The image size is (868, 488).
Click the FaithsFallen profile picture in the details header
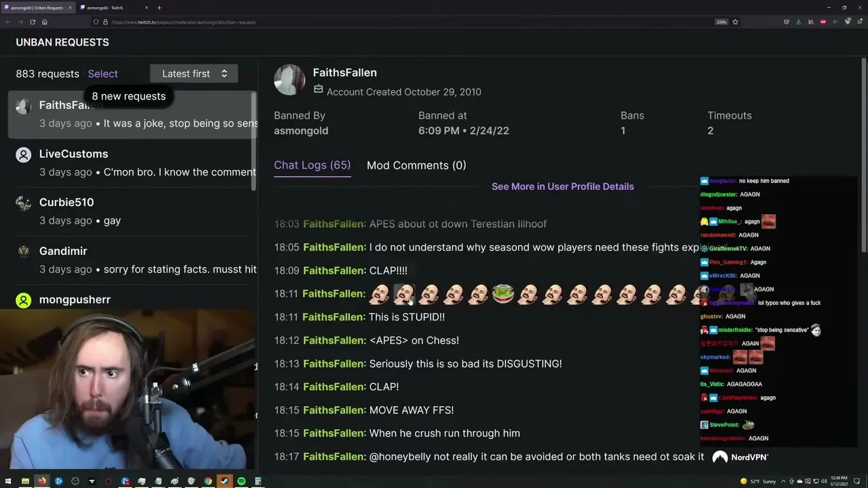coord(290,80)
